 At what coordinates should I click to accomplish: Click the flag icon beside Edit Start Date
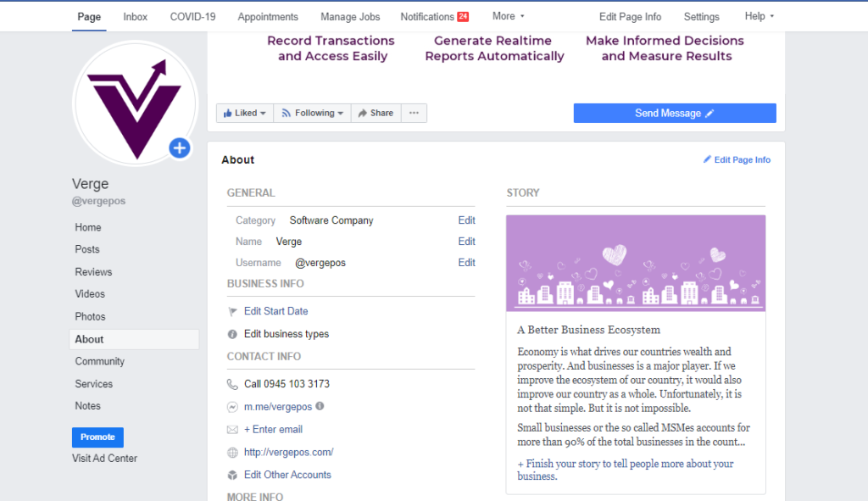click(x=232, y=311)
